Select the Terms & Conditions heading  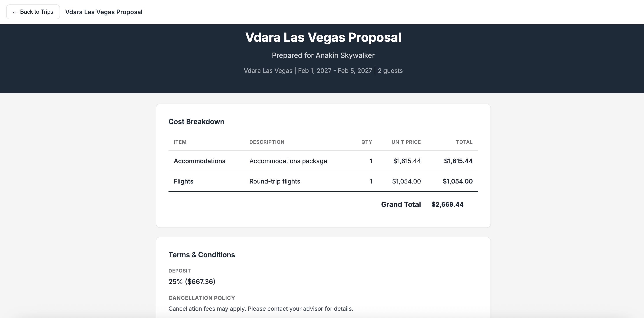(x=202, y=254)
